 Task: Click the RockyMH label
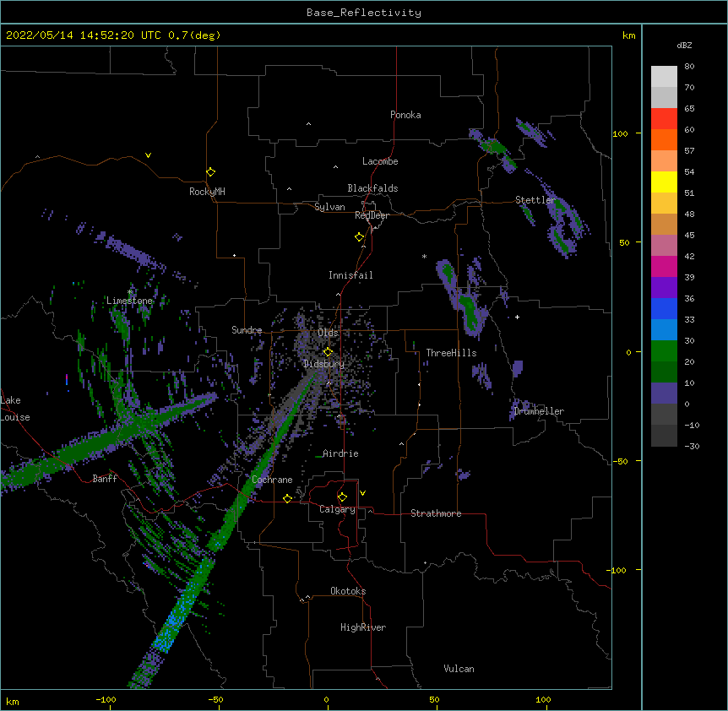[x=207, y=192]
